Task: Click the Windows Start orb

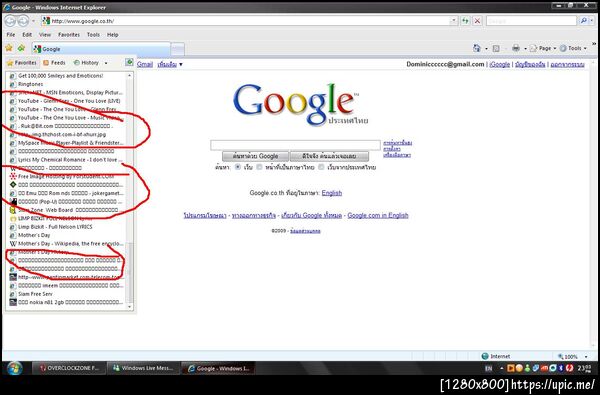Action: (15, 368)
